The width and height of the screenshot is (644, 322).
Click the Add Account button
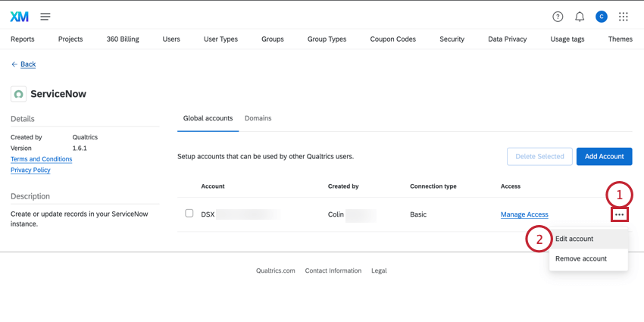pyautogui.click(x=604, y=157)
